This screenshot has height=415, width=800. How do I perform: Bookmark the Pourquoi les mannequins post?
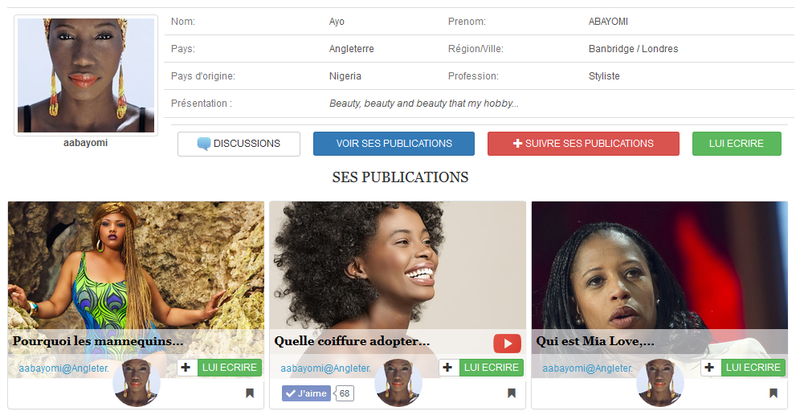click(249, 393)
